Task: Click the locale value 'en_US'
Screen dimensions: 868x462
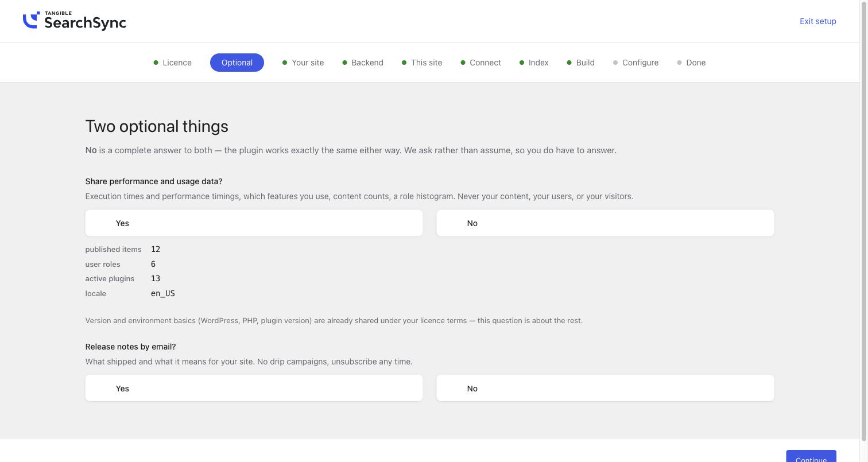Action: 163,293
